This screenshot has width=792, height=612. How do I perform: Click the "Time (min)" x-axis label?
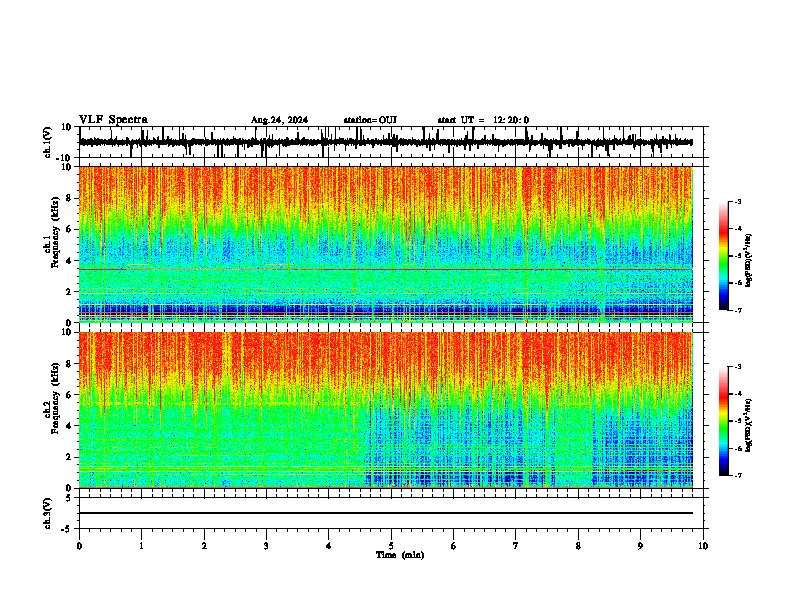pyautogui.click(x=400, y=555)
